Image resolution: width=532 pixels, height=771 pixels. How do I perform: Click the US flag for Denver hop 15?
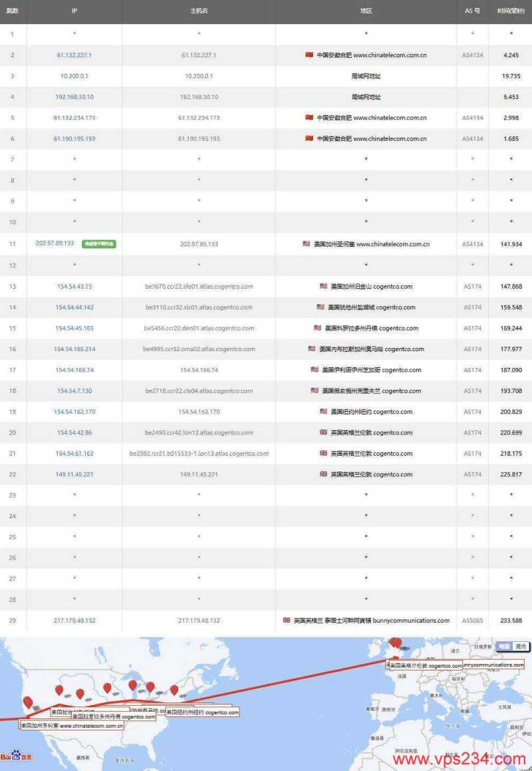(x=316, y=328)
